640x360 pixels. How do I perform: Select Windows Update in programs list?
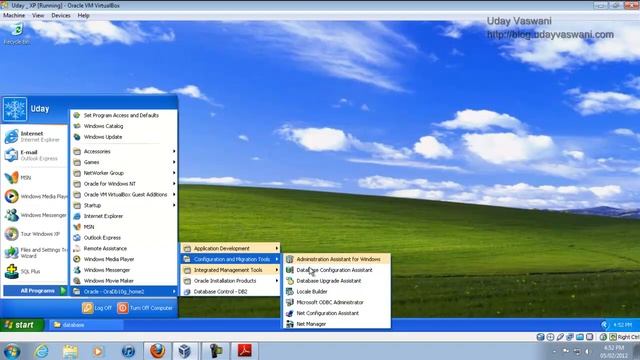click(x=124, y=137)
